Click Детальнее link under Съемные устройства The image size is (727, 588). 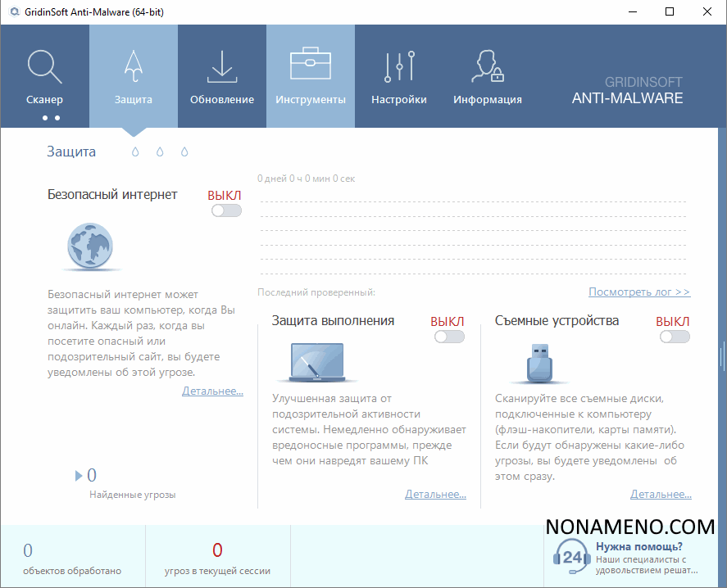point(661,495)
